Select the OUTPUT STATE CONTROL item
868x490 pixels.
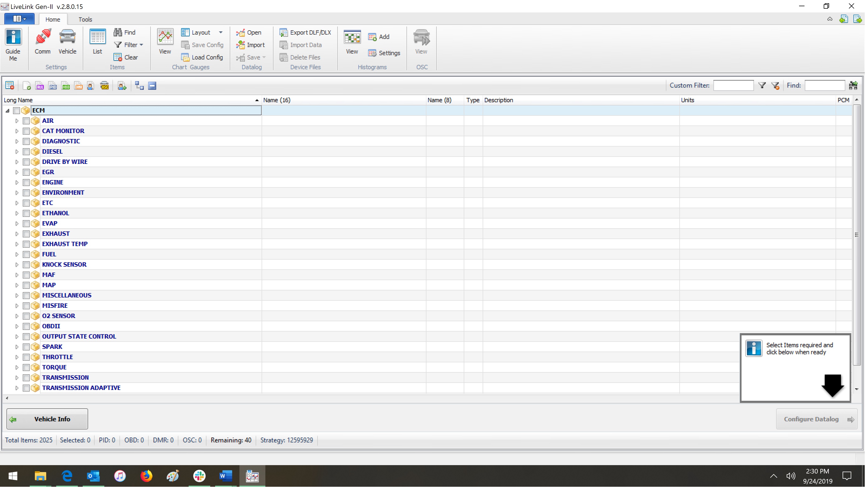pos(79,337)
